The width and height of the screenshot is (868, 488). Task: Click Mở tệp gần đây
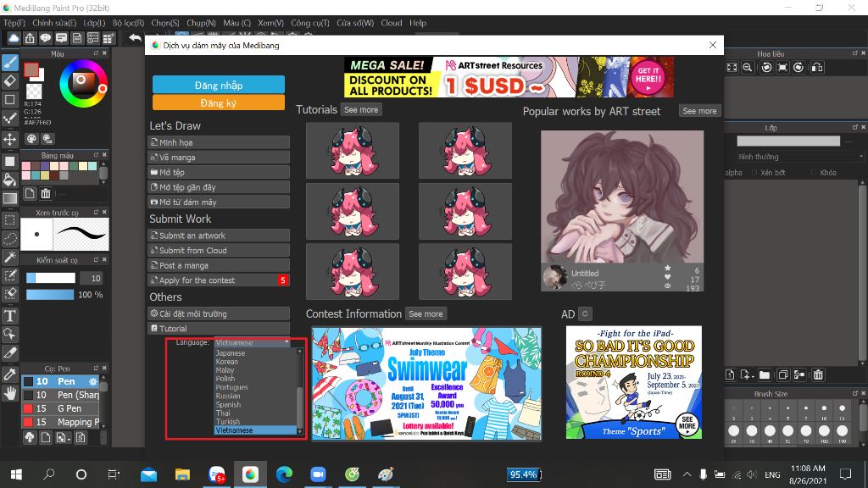tap(219, 187)
